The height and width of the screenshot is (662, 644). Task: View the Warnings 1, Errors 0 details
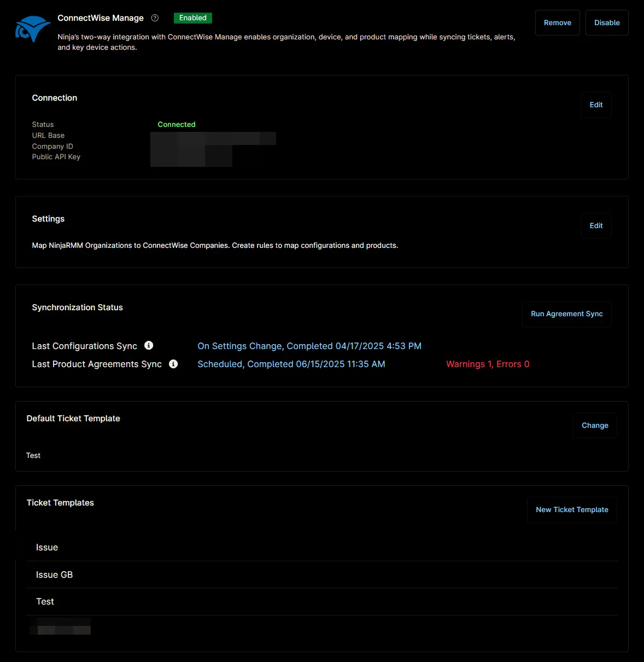tap(488, 364)
